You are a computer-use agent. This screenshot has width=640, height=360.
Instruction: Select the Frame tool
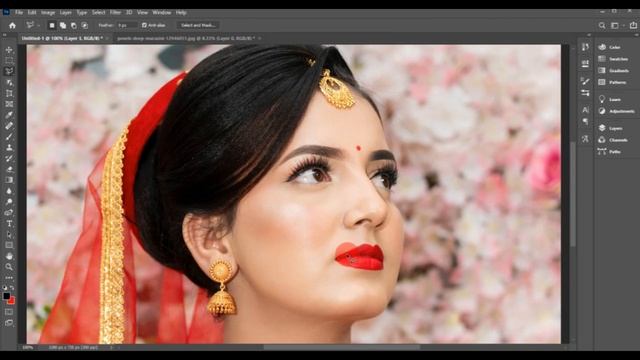click(x=9, y=104)
